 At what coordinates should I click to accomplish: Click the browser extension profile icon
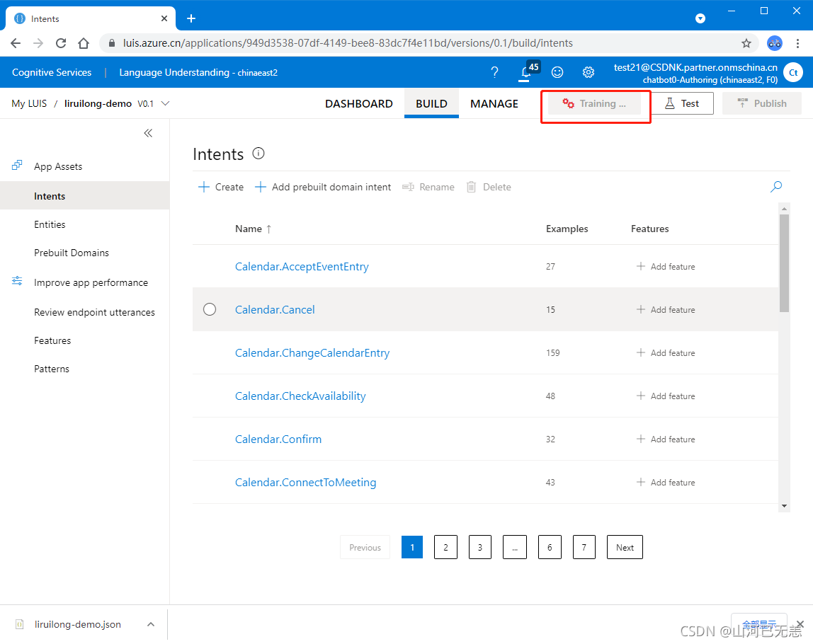pyautogui.click(x=775, y=43)
